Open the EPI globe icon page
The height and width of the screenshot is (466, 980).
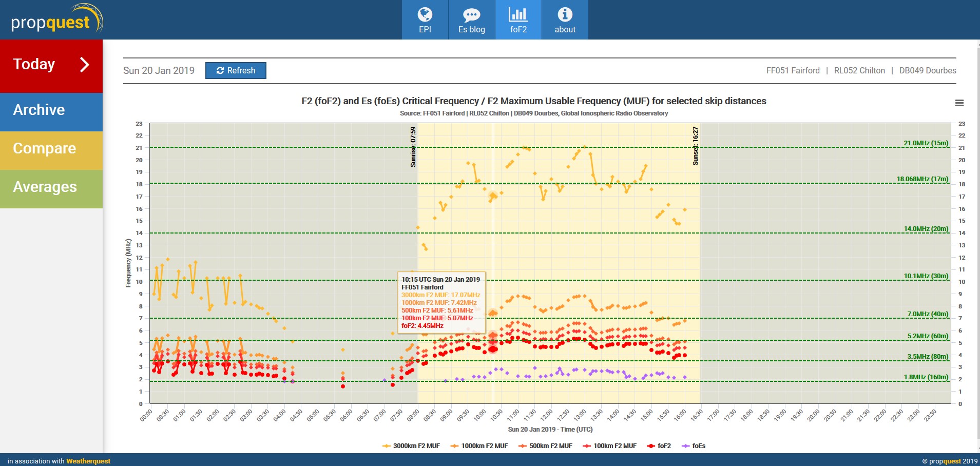point(425,20)
